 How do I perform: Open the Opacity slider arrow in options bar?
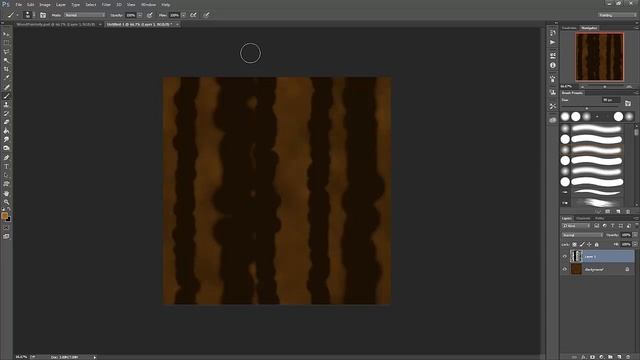140,15
